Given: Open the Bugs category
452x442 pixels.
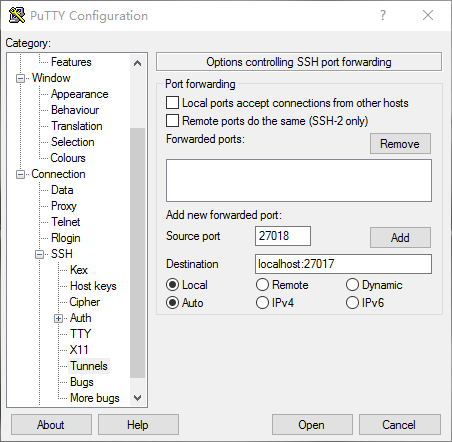Looking at the screenshot, I should pos(82,382).
